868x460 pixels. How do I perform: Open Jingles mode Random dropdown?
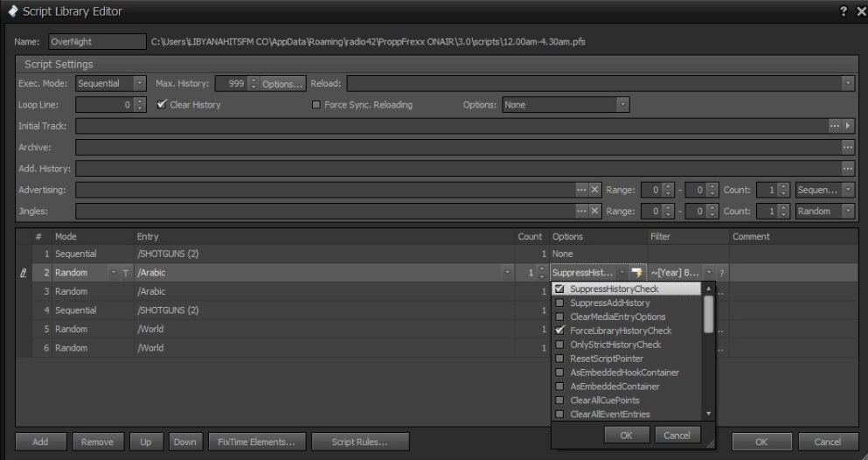click(x=848, y=212)
